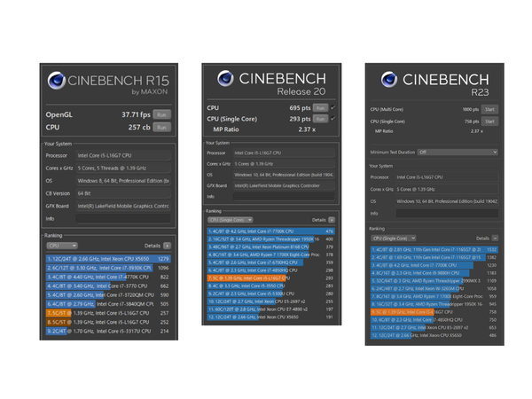The width and height of the screenshot is (532, 399).
Task: Click the R15 ranking Details arrow icon
Action: [167, 246]
